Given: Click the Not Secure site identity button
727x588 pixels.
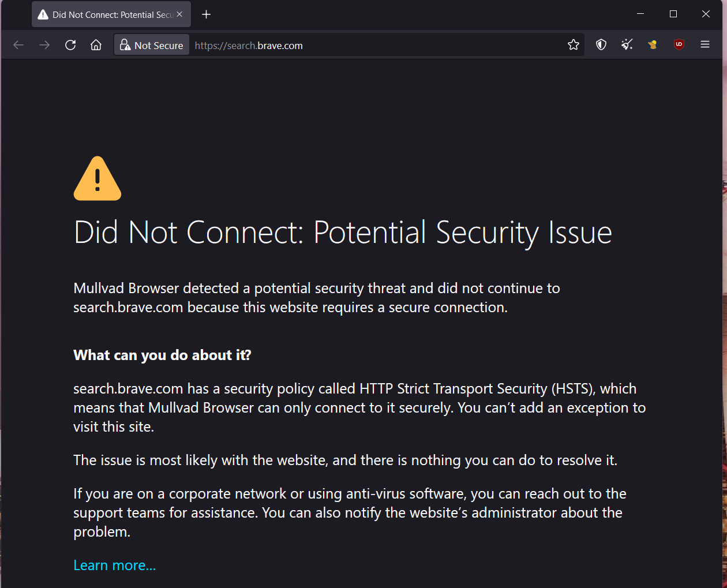Looking at the screenshot, I should tap(152, 45).
